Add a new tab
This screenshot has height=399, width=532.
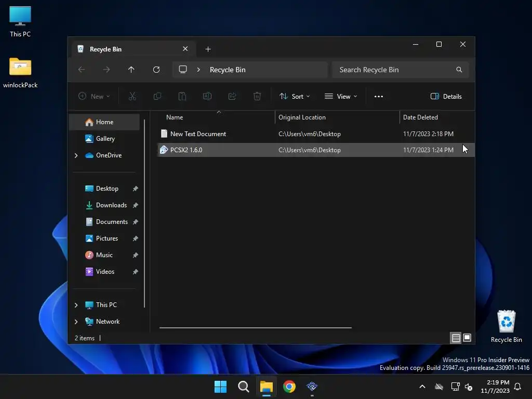tap(208, 49)
